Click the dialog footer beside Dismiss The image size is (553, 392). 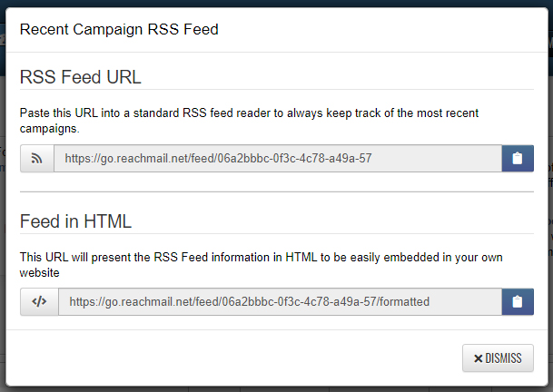(x=232, y=358)
